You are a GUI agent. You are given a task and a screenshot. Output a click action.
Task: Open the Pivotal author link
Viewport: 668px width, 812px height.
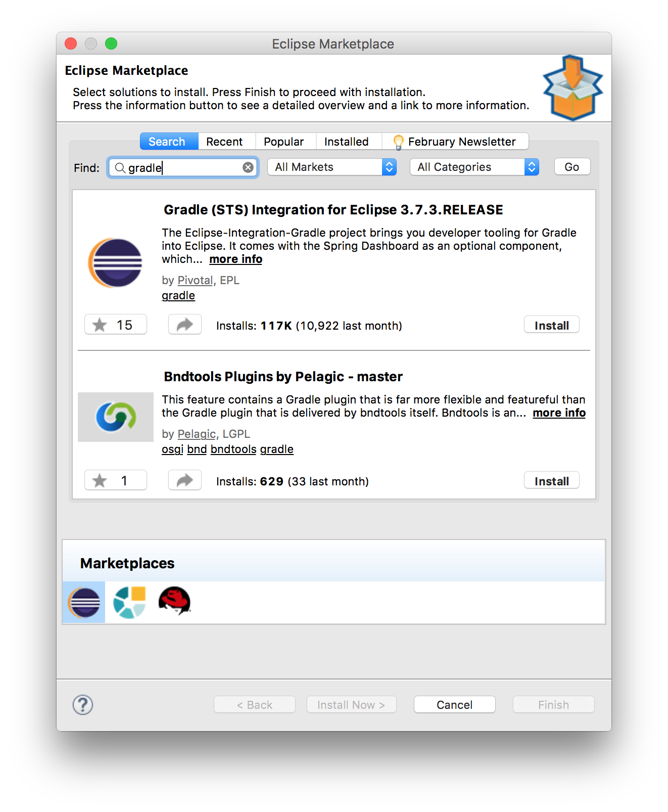point(195,281)
